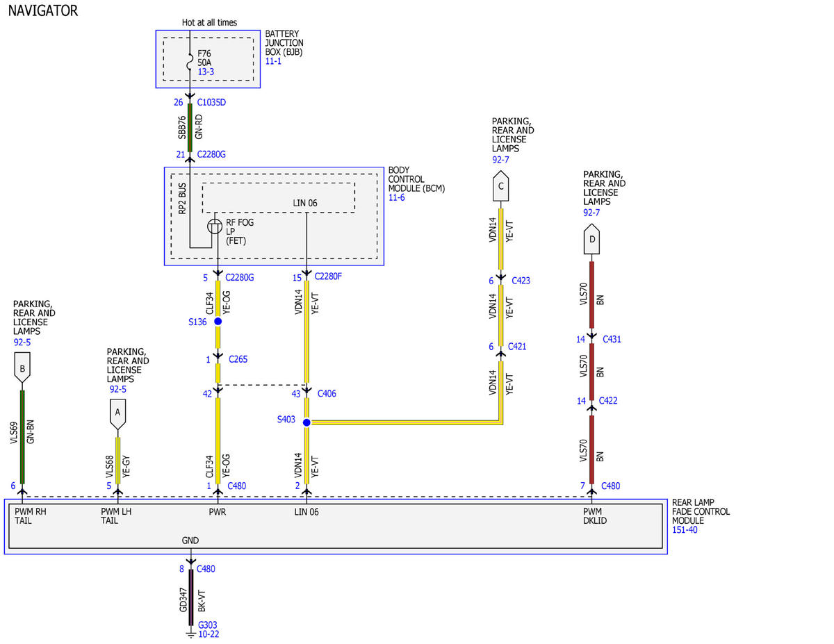Click 'LIN 06' inside the Body Control Module
The image size is (834, 644).
(305, 203)
